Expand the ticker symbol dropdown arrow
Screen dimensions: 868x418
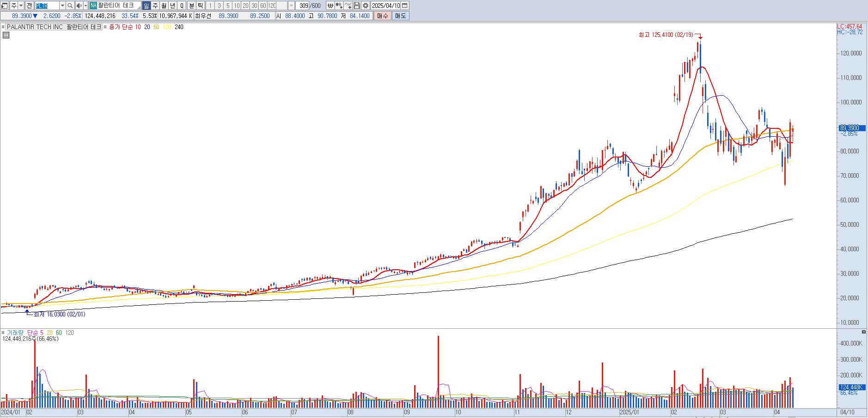coord(62,6)
